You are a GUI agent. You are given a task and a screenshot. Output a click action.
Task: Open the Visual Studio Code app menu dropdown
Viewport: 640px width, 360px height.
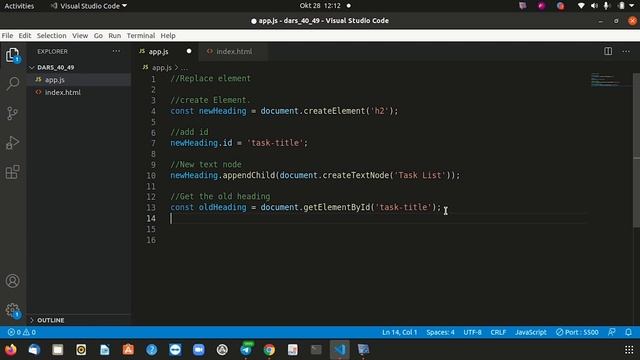click(89, 6)
